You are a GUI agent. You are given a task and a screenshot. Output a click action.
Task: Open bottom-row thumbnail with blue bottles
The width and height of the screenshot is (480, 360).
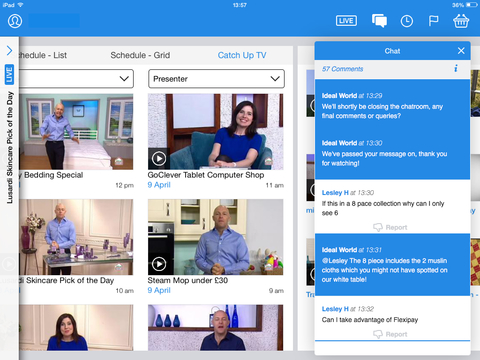216,328
